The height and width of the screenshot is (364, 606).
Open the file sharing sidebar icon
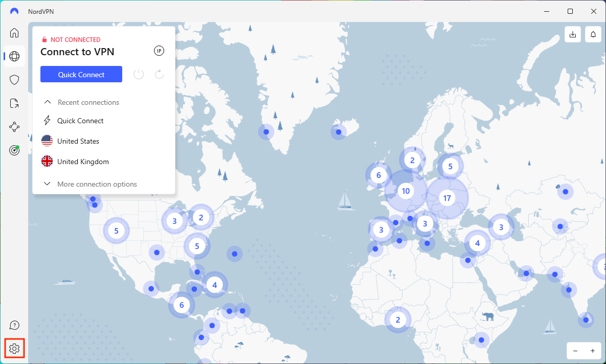14,104
